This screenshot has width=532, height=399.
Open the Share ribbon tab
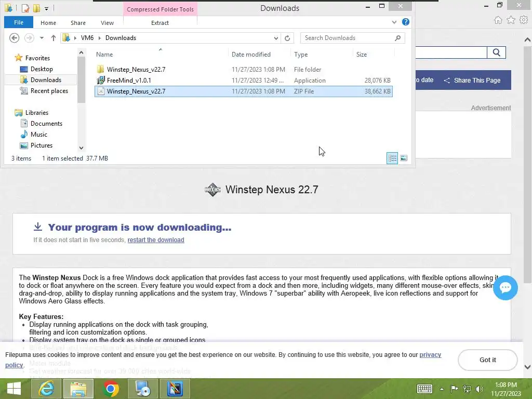(78, 23)
